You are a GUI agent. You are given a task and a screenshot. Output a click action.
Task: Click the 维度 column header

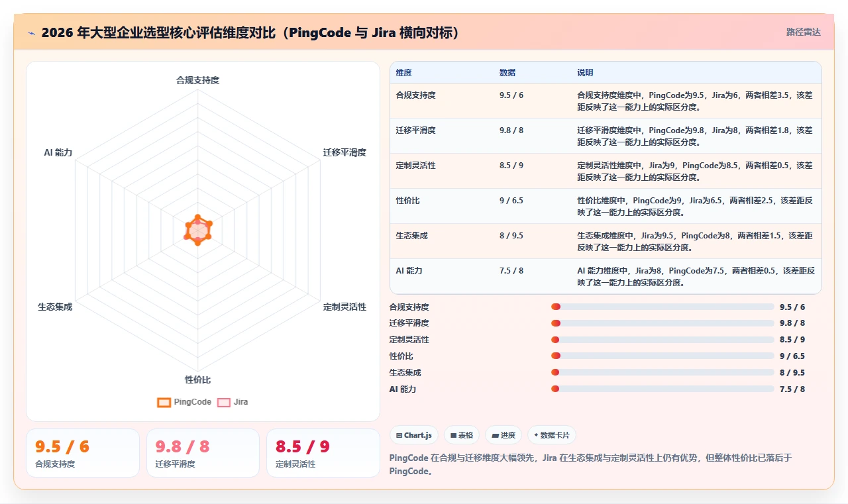click(404, 73)
